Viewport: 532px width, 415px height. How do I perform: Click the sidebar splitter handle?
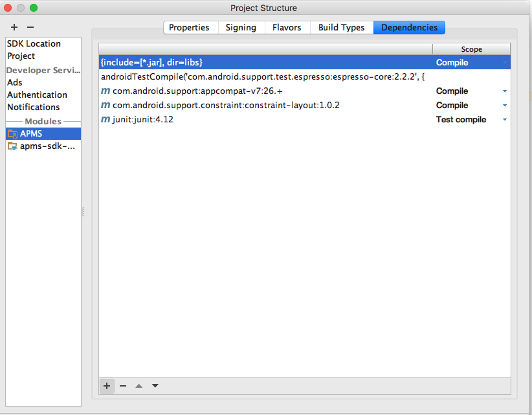click(83, 212)
